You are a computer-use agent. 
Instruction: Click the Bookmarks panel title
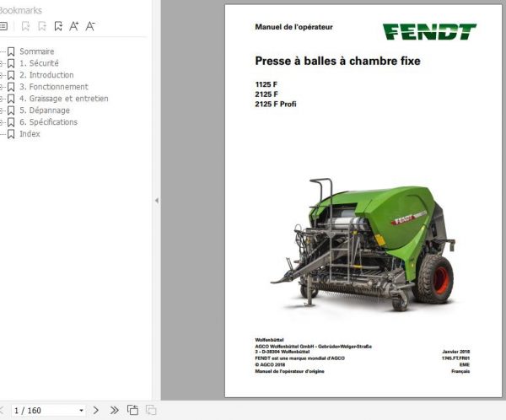tap(20, 11)
